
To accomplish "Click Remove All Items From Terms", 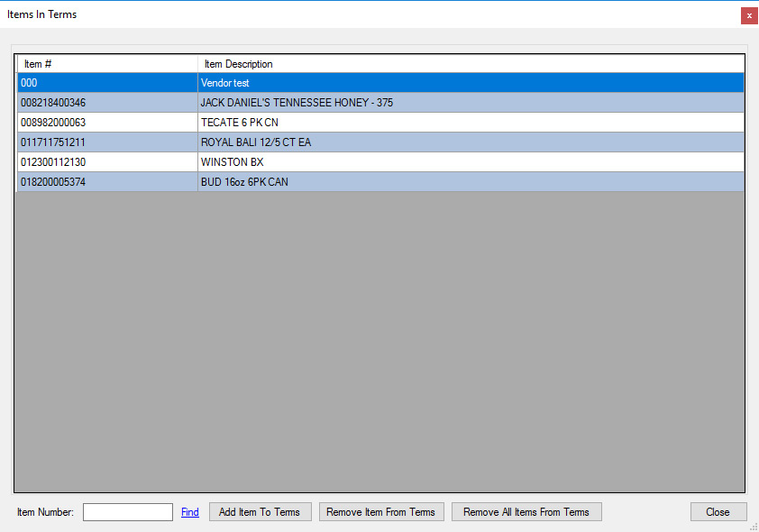I will (526, 512).
